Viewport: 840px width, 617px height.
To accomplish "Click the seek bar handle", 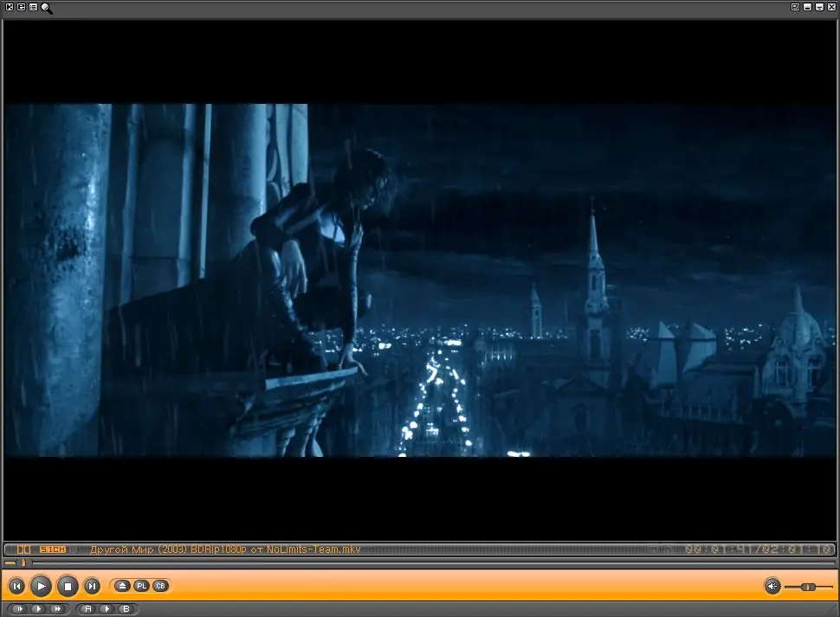I will [x=23, y=562].
